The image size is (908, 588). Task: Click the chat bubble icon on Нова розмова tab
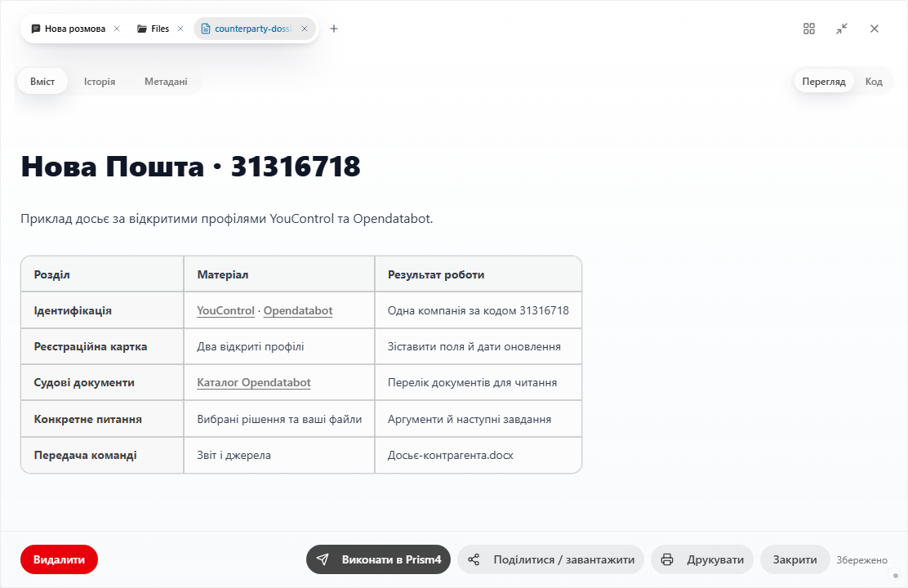point(36,29)
